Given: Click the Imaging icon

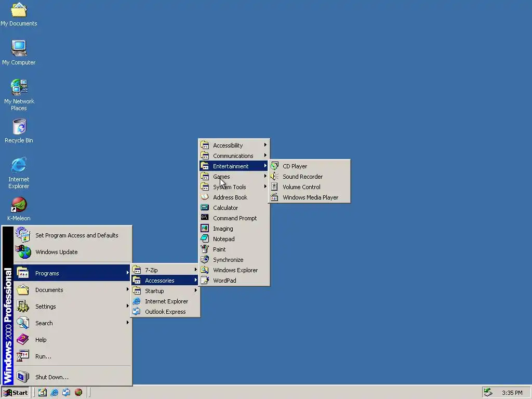Looking at the screenshot, I should (x=205, y=229).
